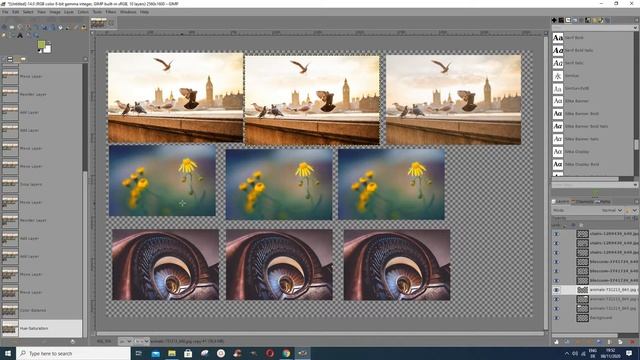
Task: Reset colors to black and white
Action: pyautogui.click(x=40, y=51)
